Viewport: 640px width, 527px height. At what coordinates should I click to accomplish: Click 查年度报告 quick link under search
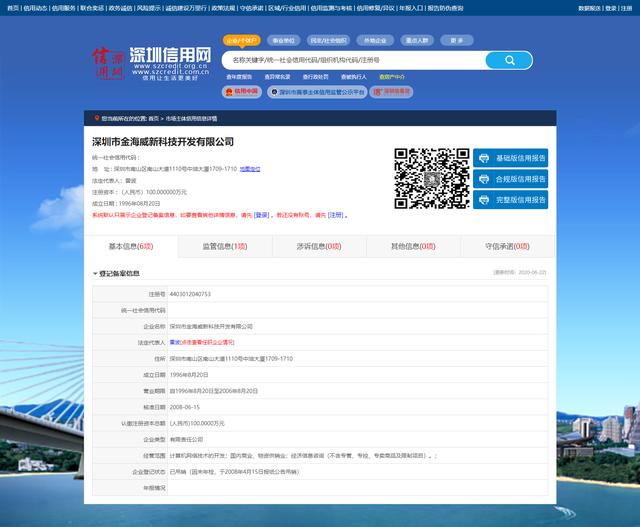[239, 77]
